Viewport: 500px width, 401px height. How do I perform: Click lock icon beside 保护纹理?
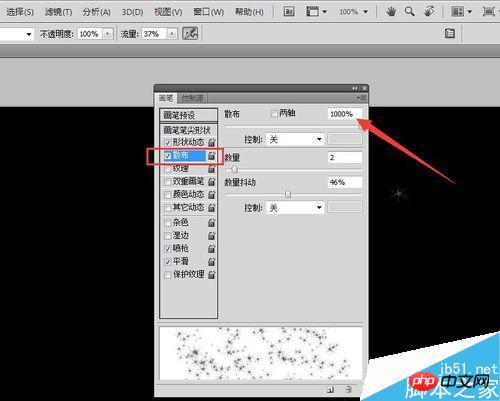pyautogui.click(x=212, y=274)
